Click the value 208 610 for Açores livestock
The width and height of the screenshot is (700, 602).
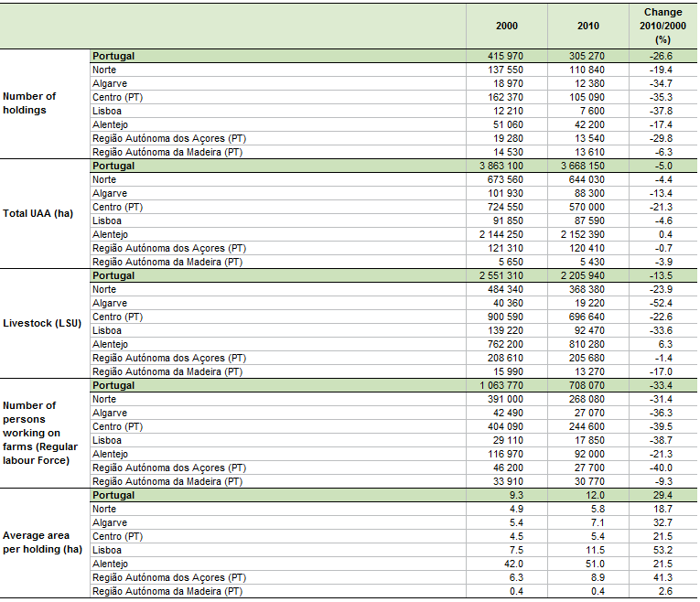tap(505, 359)
